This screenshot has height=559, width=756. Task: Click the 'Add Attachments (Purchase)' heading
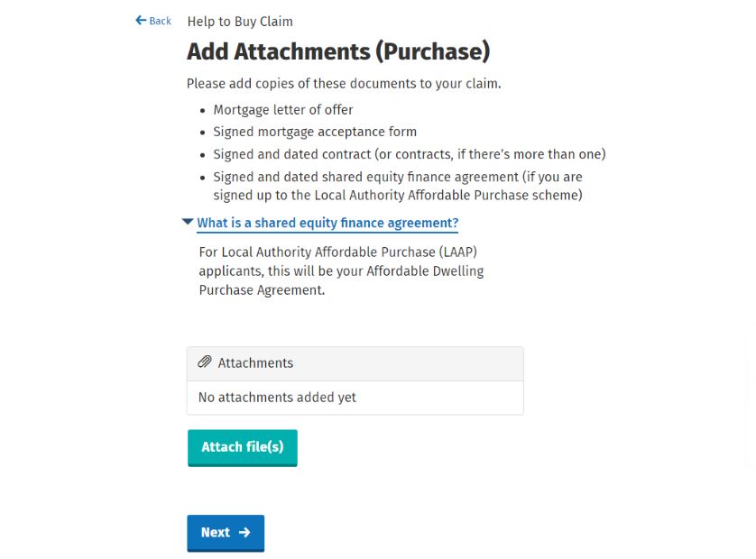(x=338, y=51)
